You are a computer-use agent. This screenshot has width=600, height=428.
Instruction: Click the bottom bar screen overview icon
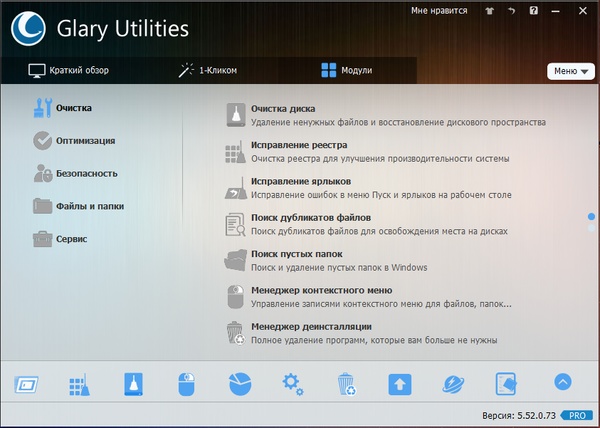click(x=26, y=384)
